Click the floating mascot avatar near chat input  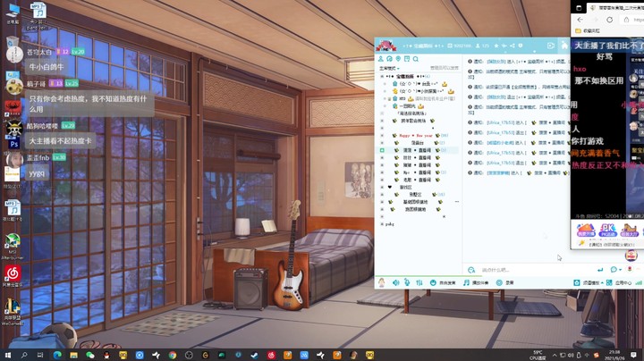[631, 256]
